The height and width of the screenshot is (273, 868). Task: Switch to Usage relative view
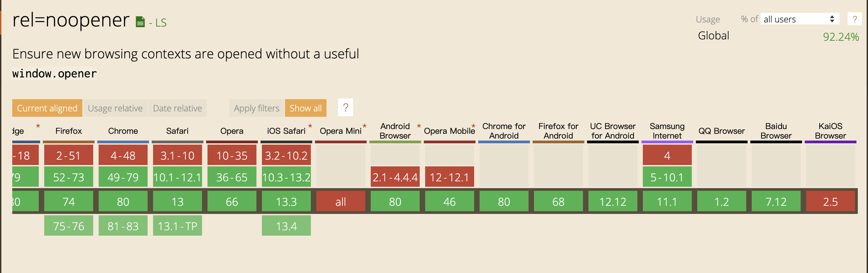coord(115,108)
